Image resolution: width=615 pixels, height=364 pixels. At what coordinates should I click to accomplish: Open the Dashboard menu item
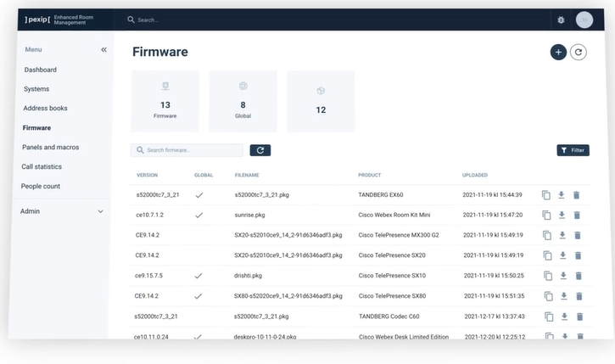click(41, 70)
